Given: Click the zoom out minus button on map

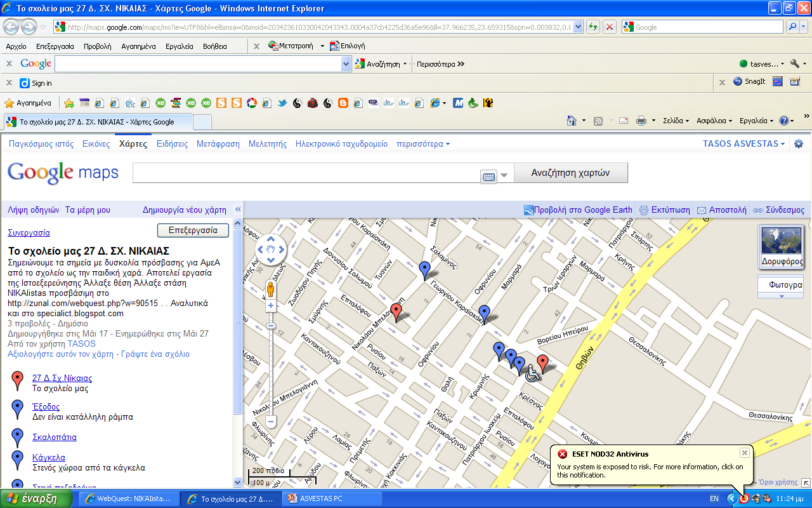Looking at the screenshot, I should coord(271,421).
